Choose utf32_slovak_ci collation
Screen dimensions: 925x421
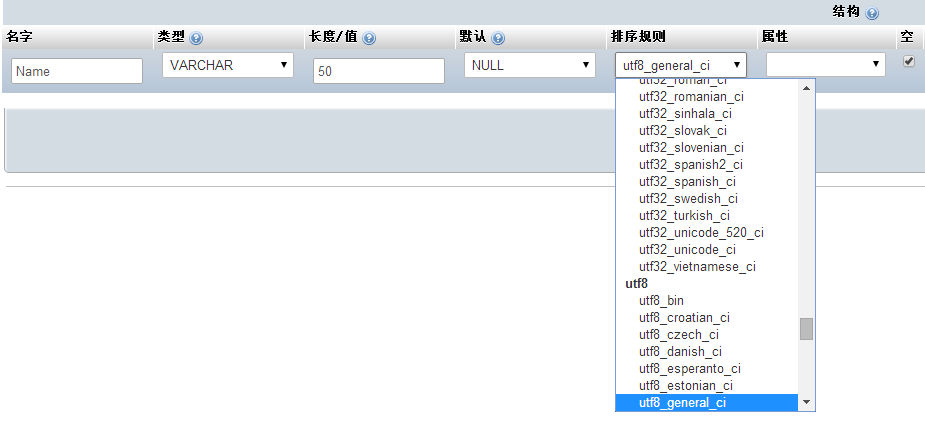pyautogui.click(x=707, y=130)
